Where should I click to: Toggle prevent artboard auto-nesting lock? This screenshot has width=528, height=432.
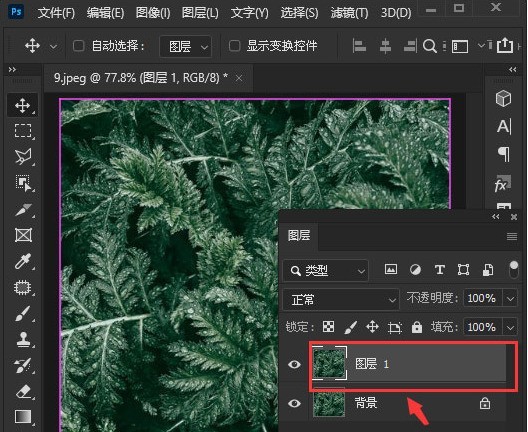tap(394, 327)
